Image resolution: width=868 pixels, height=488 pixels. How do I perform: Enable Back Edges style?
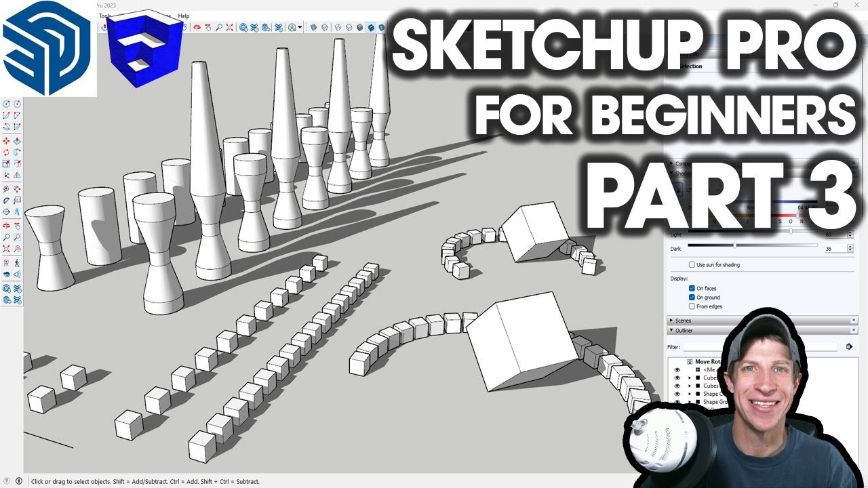(x=324, y=27)
